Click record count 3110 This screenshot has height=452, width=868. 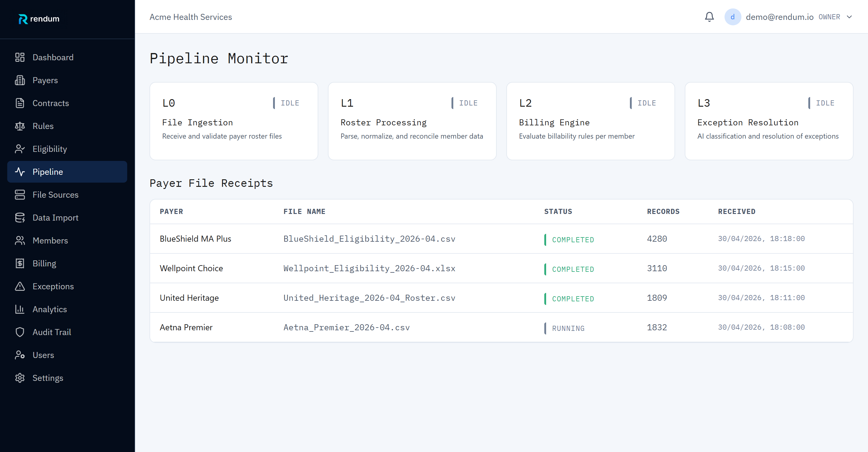pos(657,268)
